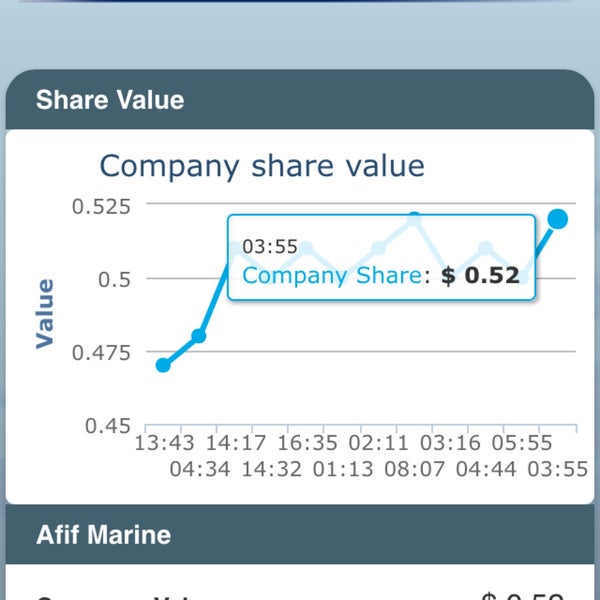Click the Company share value chart title
Image resolution: width=600 pixels, height=600 pixels.
[262, 165]
